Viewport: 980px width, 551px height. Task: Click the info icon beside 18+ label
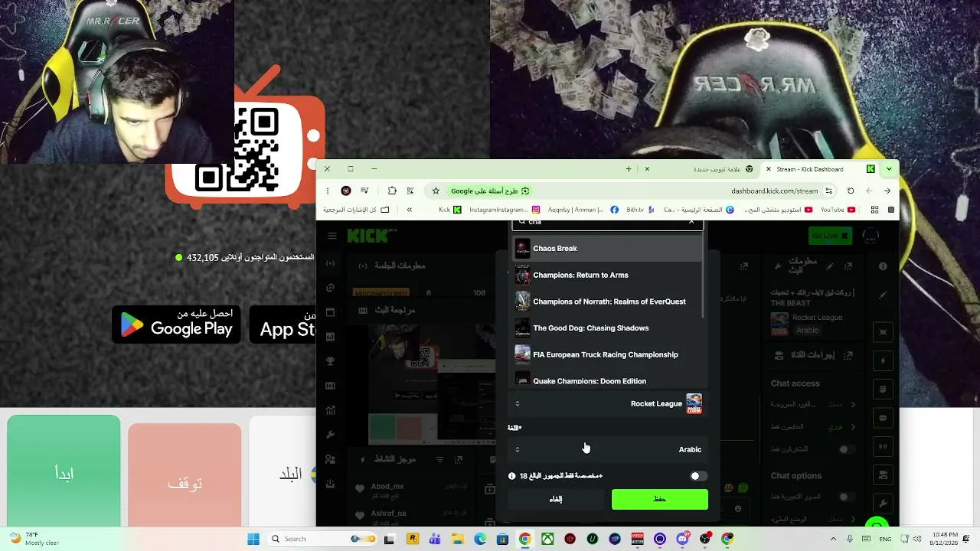pos(512,476)
